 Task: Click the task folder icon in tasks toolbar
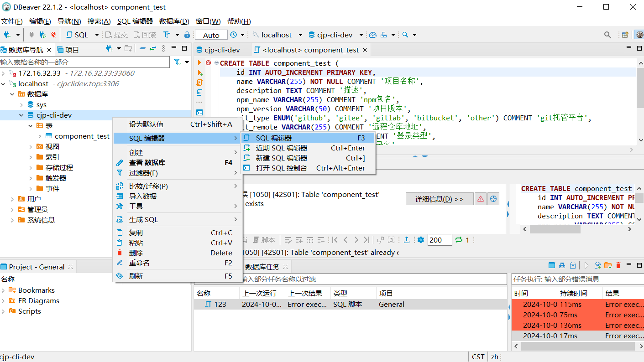click(x=607, y=265)
